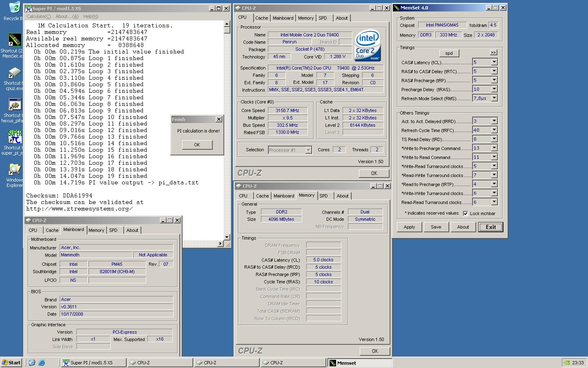The image size is (588, 368).
Task: Toggle the Lock mchbar checkbox
Action: [465, 213]
